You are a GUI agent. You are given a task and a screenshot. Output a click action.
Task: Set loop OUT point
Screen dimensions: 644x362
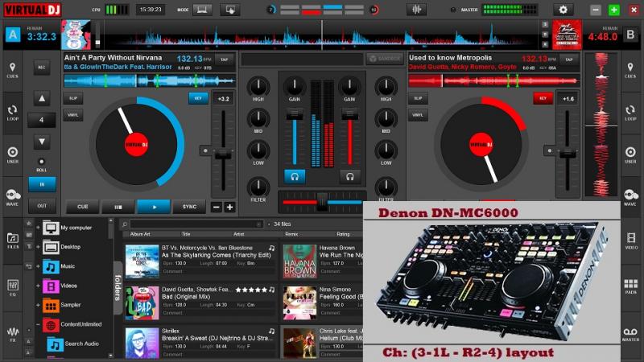point(42,206)
